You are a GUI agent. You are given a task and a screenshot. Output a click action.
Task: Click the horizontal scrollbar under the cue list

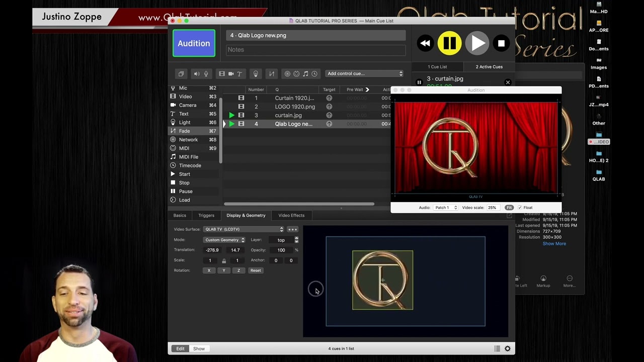point(299,204)
